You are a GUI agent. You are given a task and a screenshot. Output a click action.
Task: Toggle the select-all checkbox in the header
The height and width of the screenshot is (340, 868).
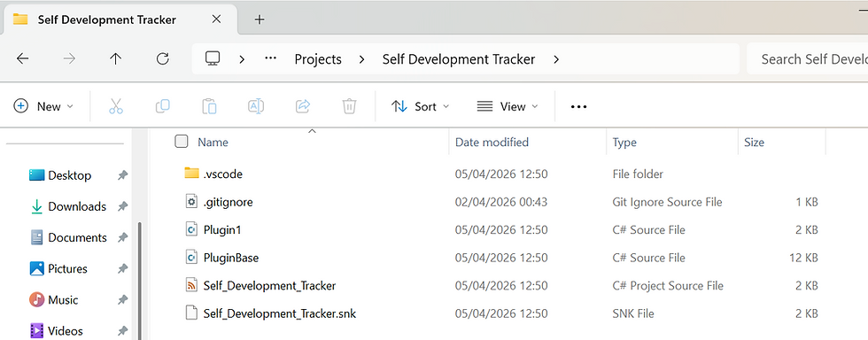181,142
